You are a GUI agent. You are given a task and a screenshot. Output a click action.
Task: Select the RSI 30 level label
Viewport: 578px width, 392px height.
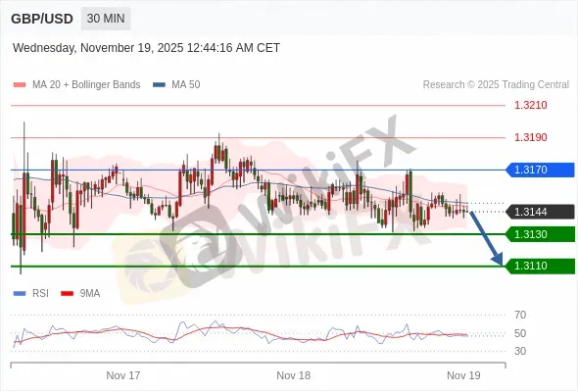click(x=520, y=351)
